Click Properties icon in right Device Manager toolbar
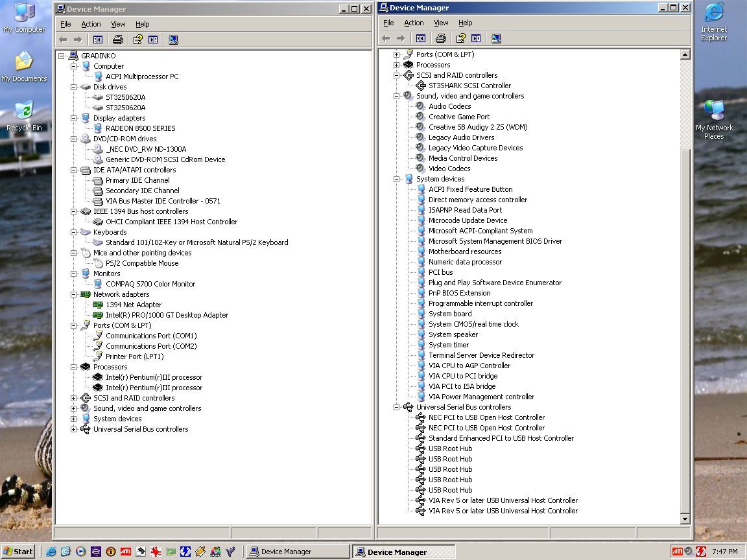 coord(460,38)
